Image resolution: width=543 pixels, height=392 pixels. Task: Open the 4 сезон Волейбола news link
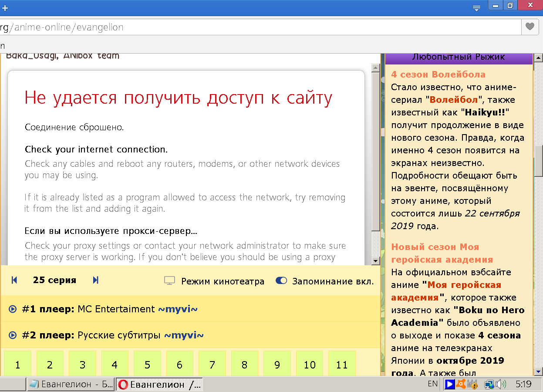point(438,74)
